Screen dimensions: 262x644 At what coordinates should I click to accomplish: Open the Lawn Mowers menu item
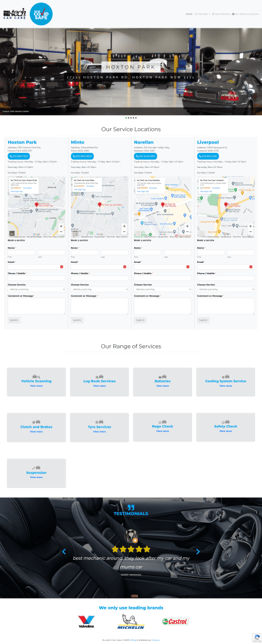[221, 14]
